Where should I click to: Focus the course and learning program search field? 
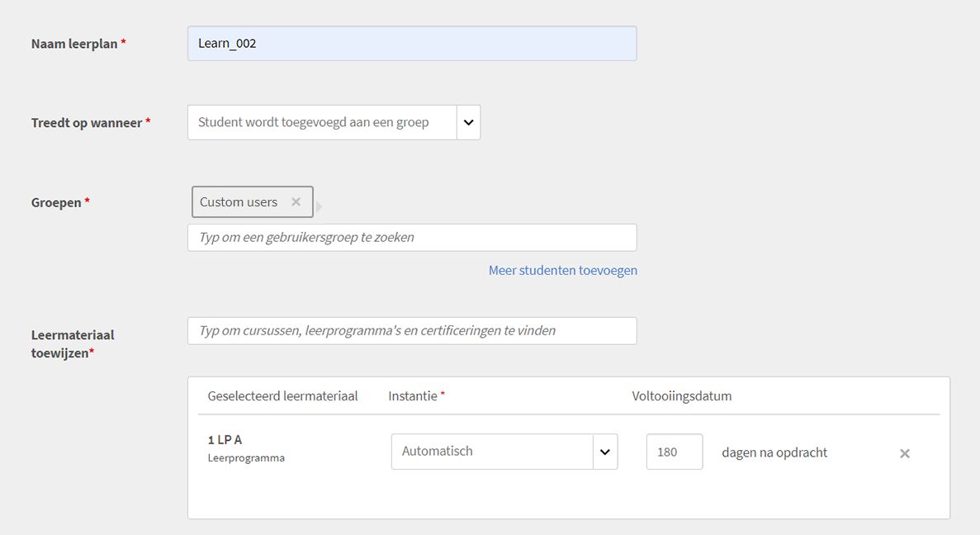click(412, 330)
